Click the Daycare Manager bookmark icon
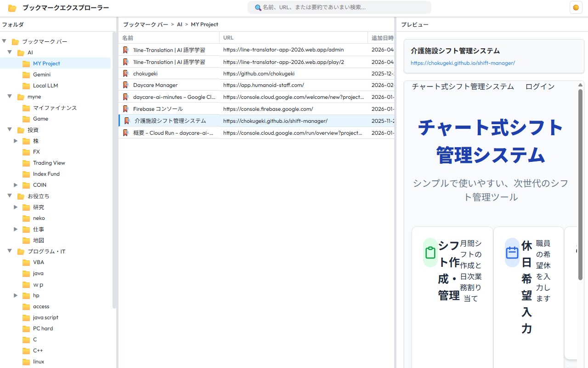 (x=125, y=85)
